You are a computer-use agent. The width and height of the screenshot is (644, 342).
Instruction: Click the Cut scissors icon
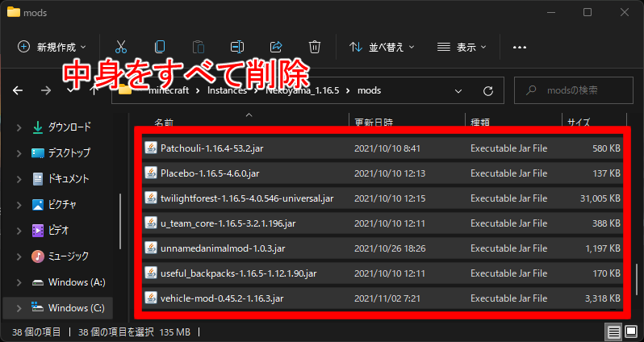(121, 48)
